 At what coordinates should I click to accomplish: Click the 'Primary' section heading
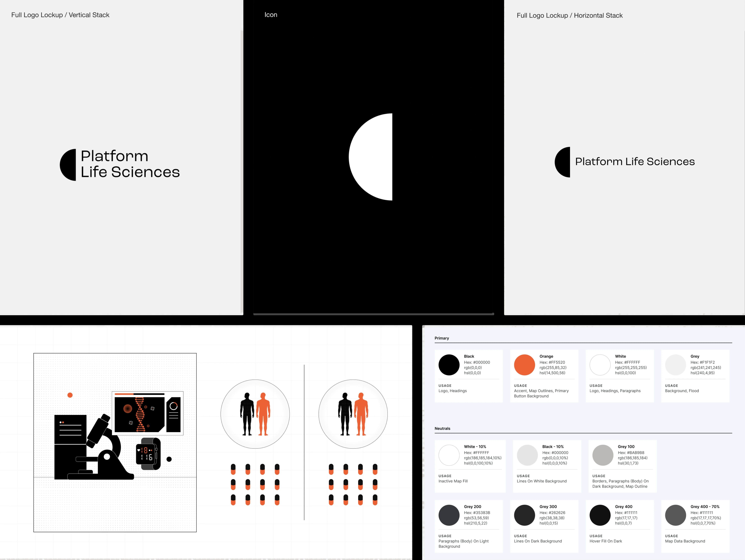(442, 338)
